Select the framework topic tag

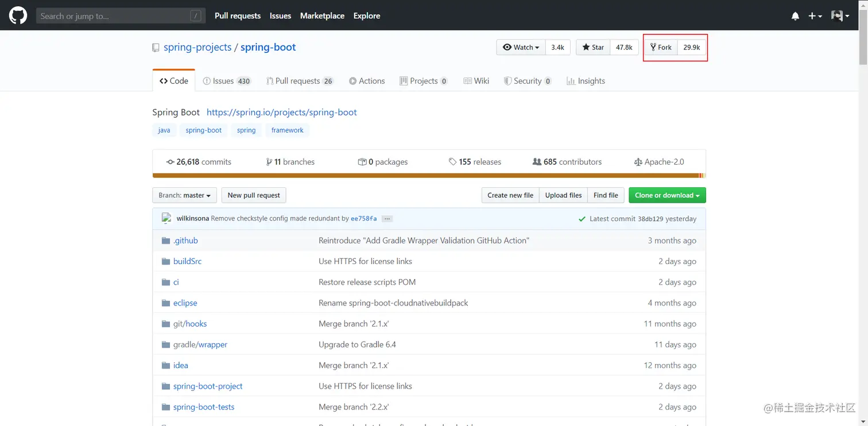(x=288, y=130)
